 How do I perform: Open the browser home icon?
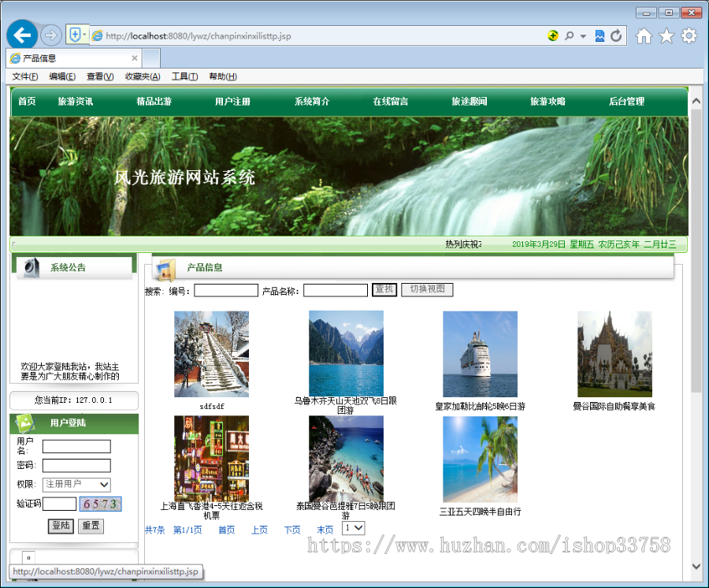[x=643, y=35]
